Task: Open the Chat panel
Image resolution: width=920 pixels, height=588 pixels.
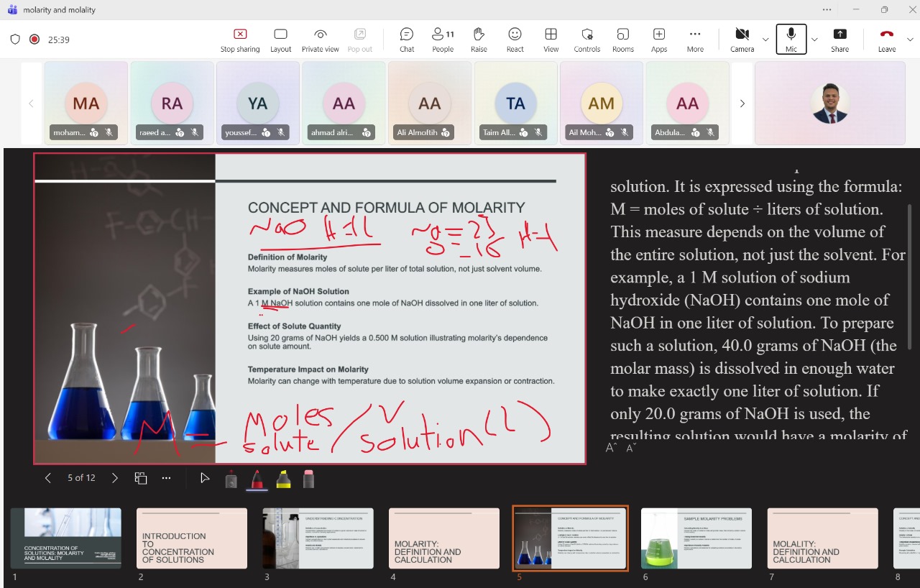Action: coord(407,40)
